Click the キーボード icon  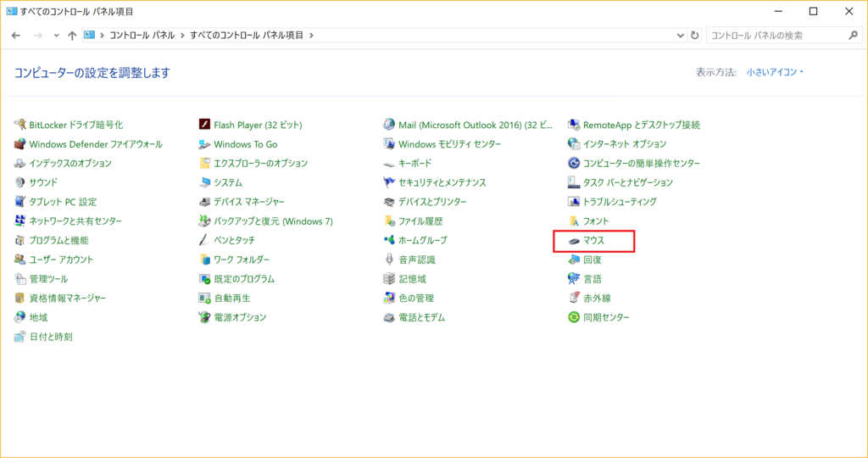389,164
